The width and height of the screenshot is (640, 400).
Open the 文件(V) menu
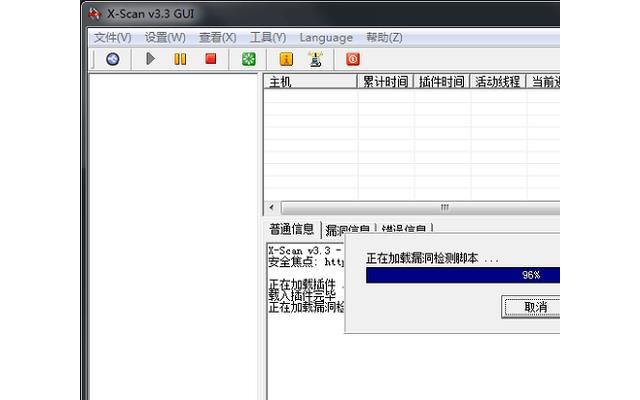[113, 38]
